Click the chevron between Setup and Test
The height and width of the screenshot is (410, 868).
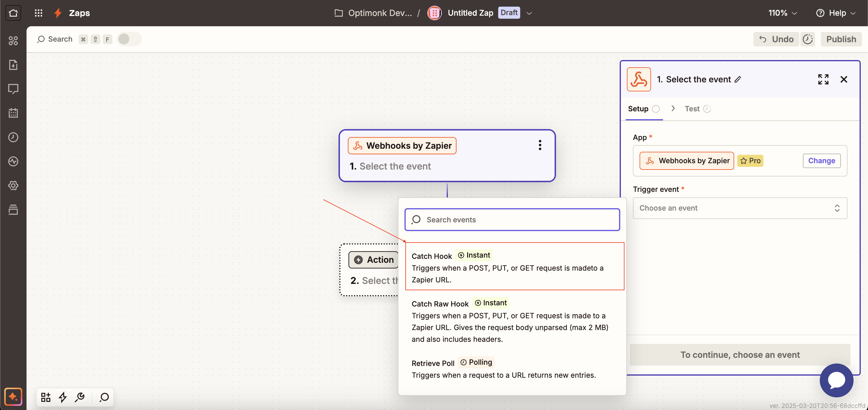click(x=673, y=108)
